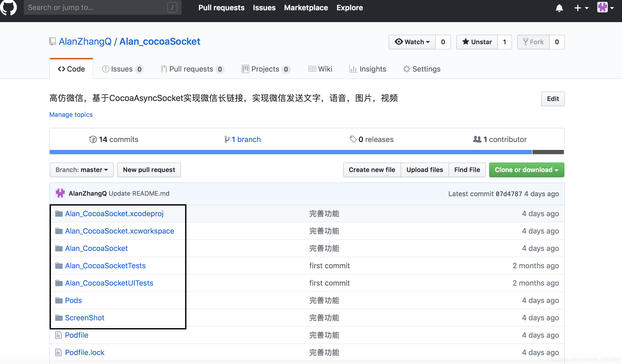Switch to the Wiki tab
The width and height of the screenshot is (622, 364).
(320, 69)
